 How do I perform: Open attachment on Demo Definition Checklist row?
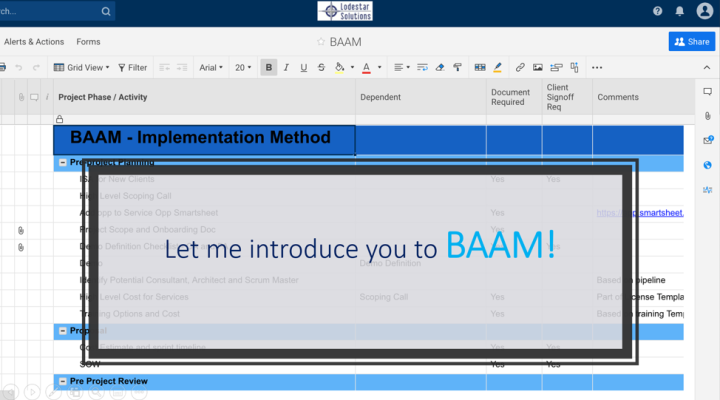click(x=21, y=248)
